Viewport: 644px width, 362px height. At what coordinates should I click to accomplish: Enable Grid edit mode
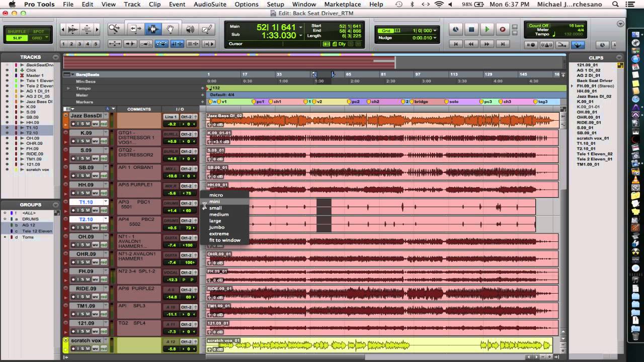pyautogui.click(x=38, y=38)
